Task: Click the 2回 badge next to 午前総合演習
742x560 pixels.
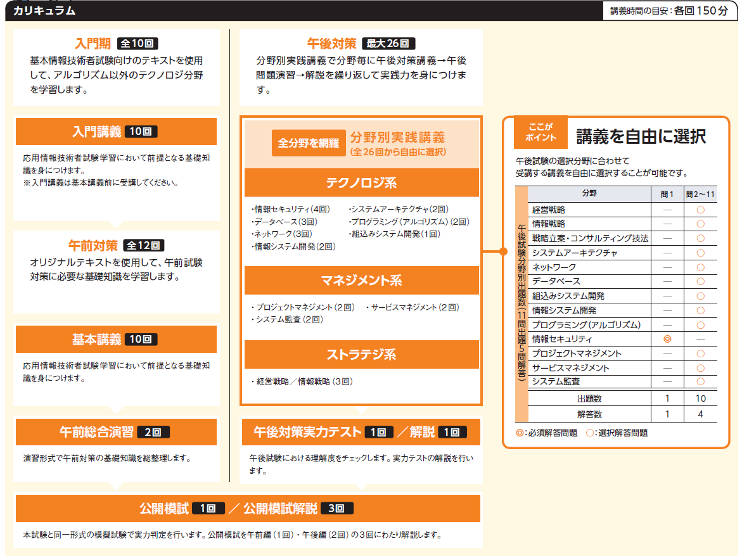Action: 153,432
